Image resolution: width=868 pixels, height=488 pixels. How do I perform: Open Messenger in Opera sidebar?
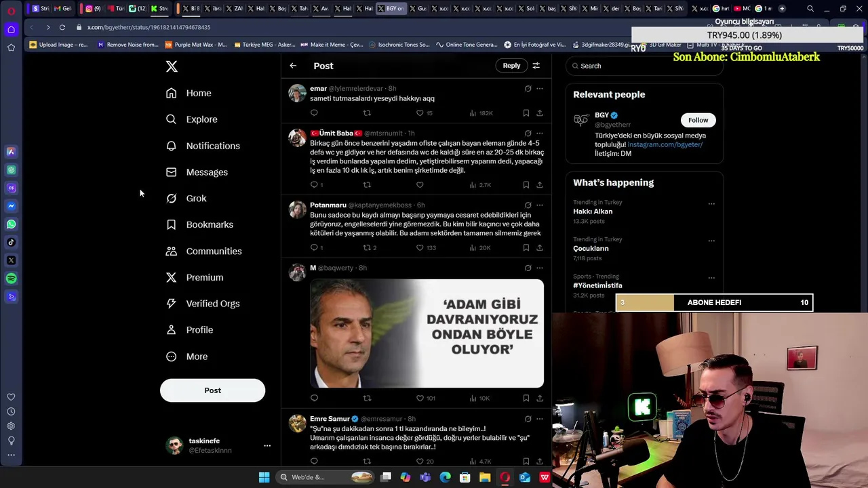[x=11, y=206]
